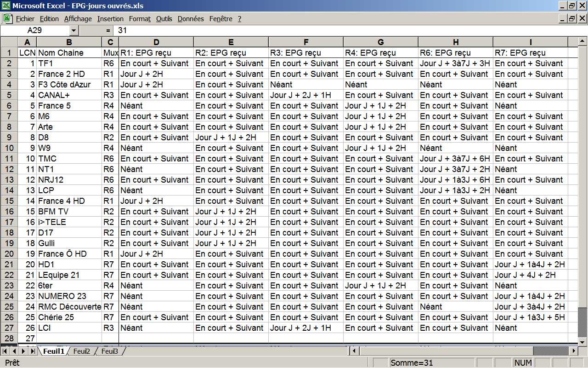Image resolution: width=588 pixels, height=368 pixels.
Task: Open the Insertion menu
Action: click(110, 19)
